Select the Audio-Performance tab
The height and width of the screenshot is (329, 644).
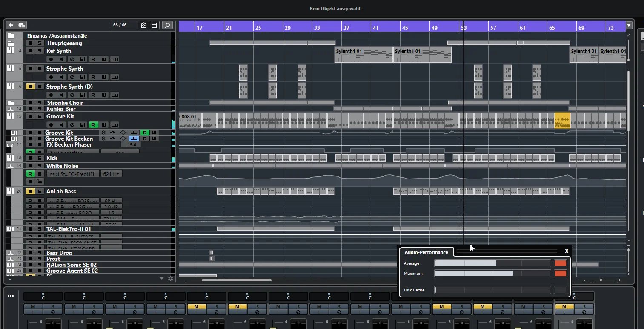[x=426, y=252]
